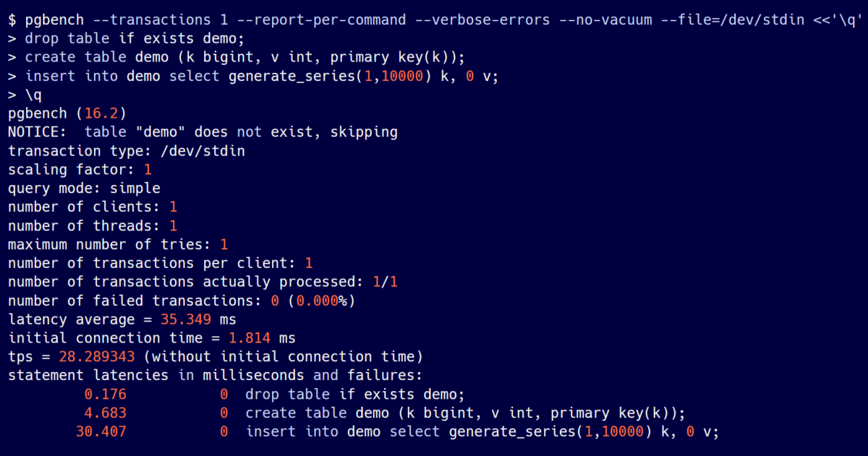Image resolution: width=868 pixels, height=456 pixels.
Task: Click the \q heredoc terminator line
Action: click(33, 95)
